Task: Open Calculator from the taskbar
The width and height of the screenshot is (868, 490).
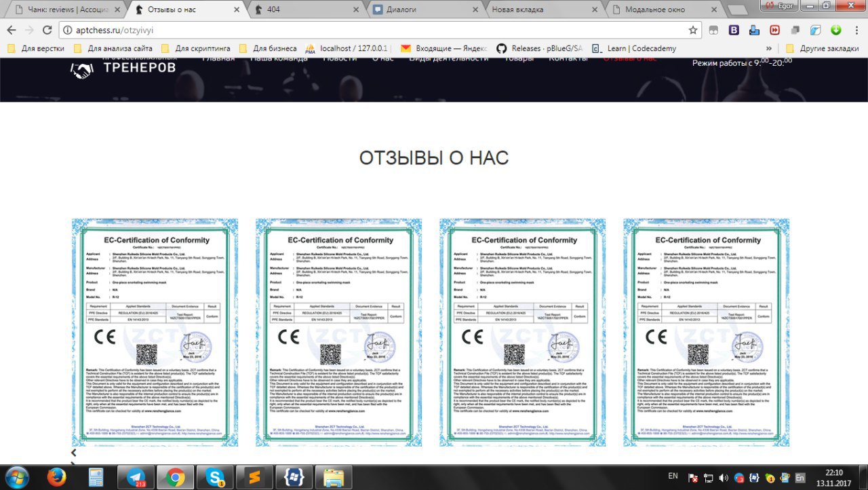Action: point(96,478)
